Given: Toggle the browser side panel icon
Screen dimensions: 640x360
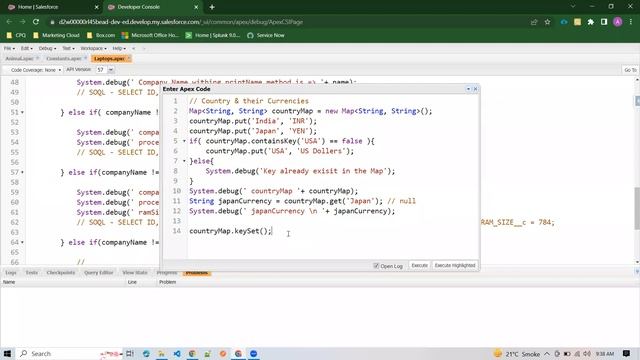Looking at the screenshot, I should [x=604, y=22].
